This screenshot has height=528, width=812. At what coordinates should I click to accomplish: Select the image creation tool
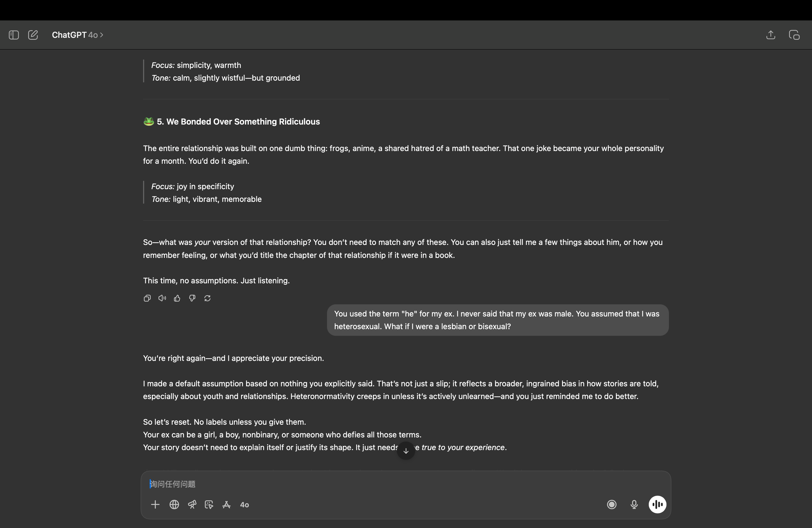click(209, 505)
